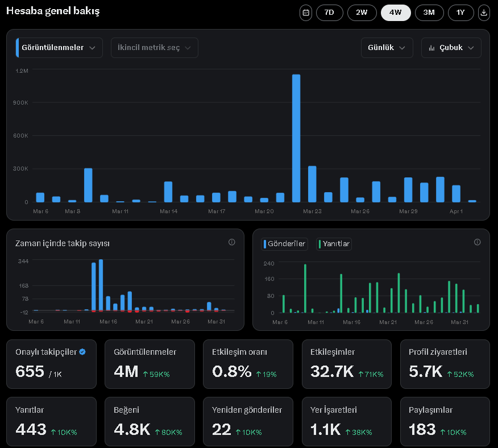Expand the Günlük frequency dropdown

coord(387,48)
